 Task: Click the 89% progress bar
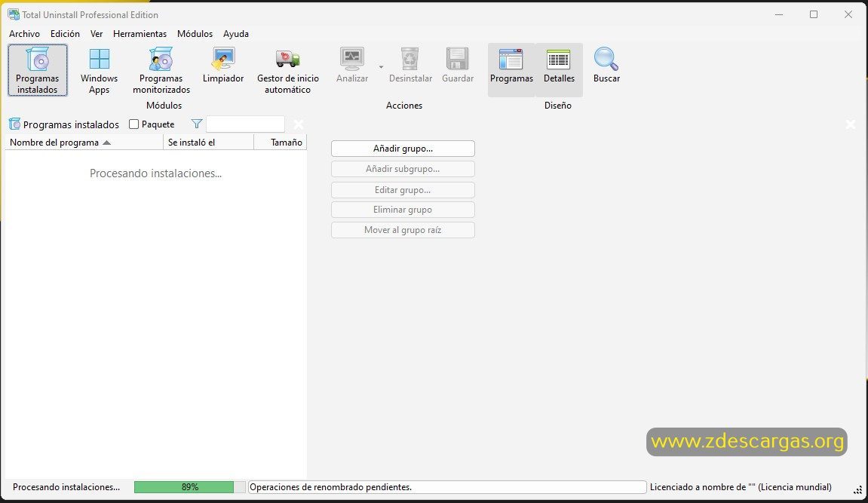coord(190,487)
